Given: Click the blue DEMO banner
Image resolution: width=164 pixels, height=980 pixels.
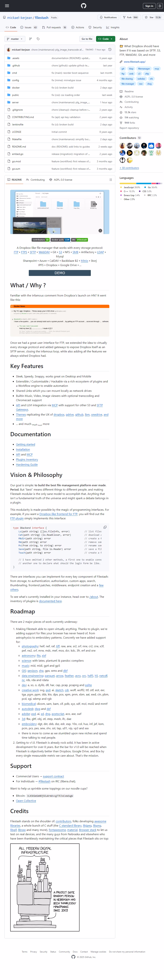Looking at the screenshot, I should point(60,273).
